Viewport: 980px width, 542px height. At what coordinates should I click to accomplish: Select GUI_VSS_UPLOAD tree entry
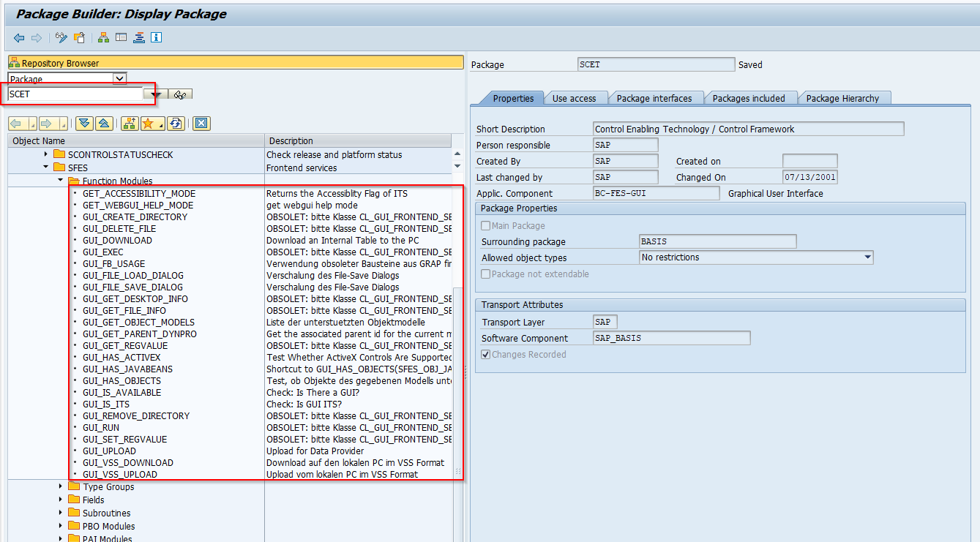(x=120, y=474)
